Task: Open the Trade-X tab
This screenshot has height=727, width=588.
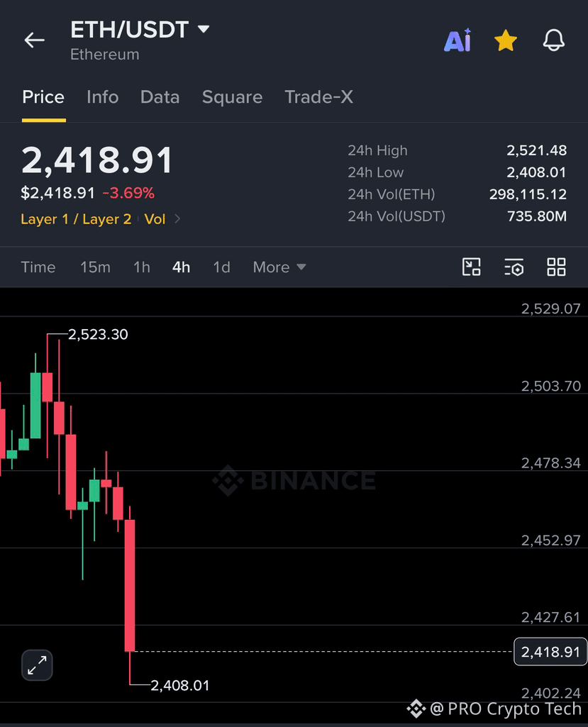Action: 319,97
